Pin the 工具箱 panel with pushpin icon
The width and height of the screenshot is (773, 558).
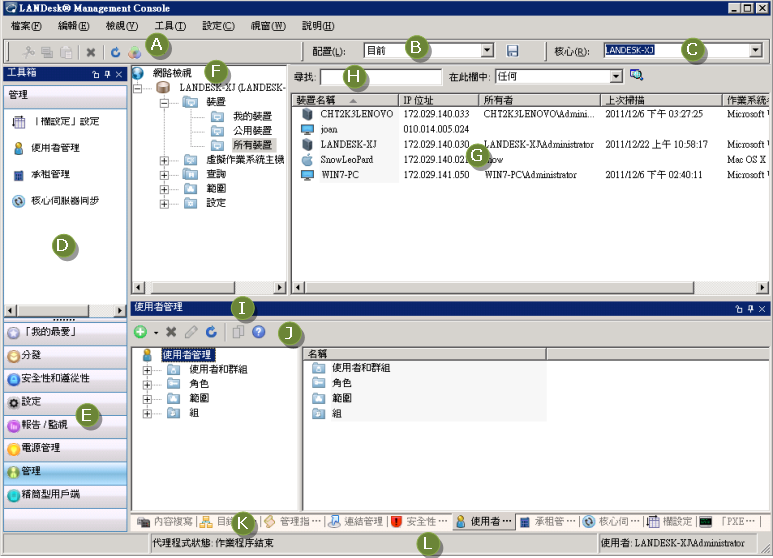tap(107, 74)
